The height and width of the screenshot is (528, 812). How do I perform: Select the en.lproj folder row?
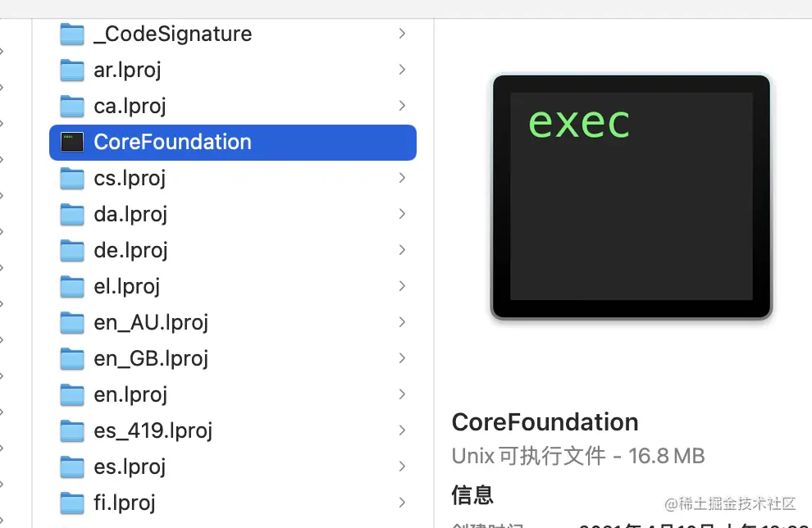point(232,394)
